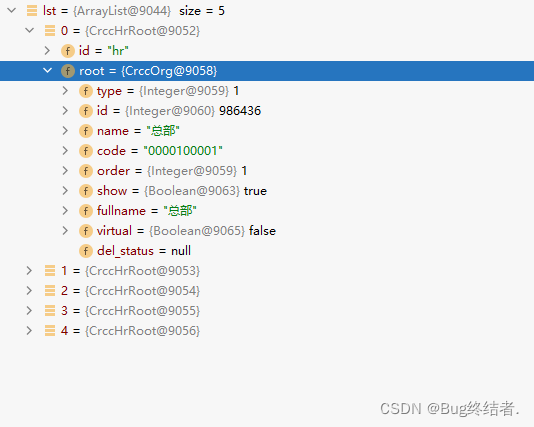Click the field icon of type

click(86, 91)
